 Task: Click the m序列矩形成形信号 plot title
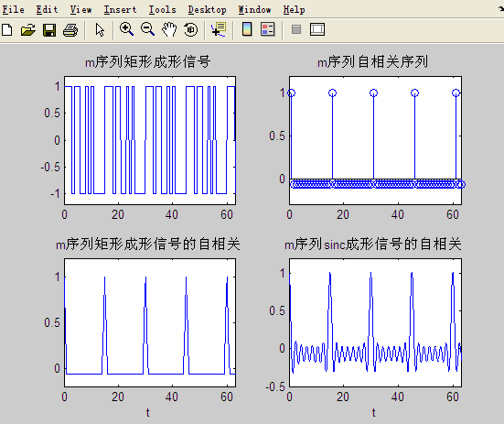(x=148, y=61)
